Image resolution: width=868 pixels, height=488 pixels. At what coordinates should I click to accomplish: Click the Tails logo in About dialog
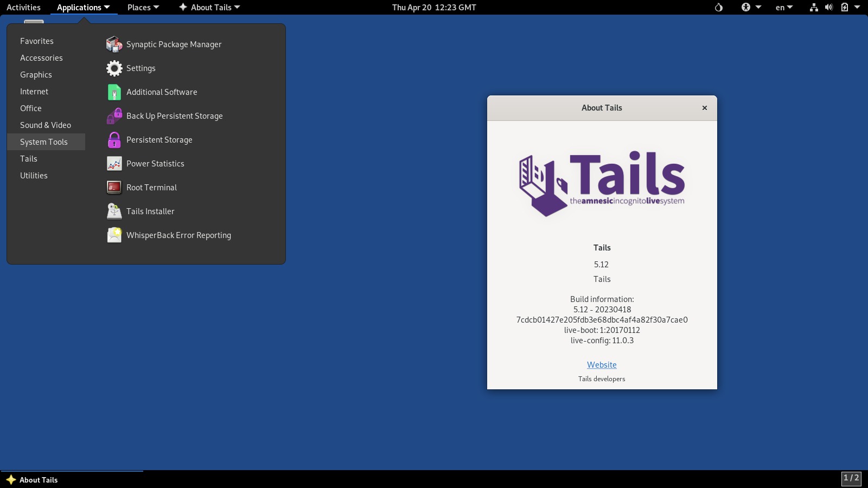pos(602,183)
